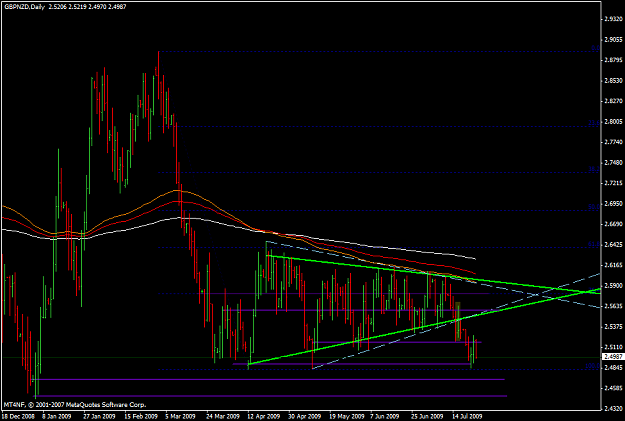Click the 19 May 2009 date label

pos(346,416)
